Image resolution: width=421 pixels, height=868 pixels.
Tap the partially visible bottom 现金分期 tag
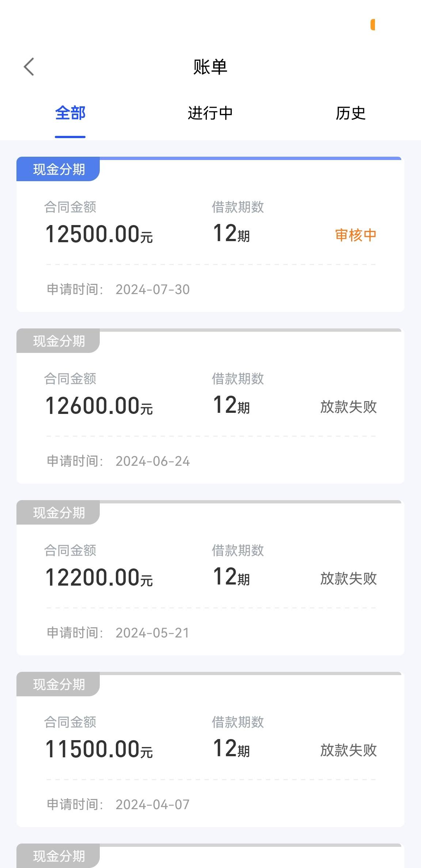pyautogui.click(x=58, y=856)
